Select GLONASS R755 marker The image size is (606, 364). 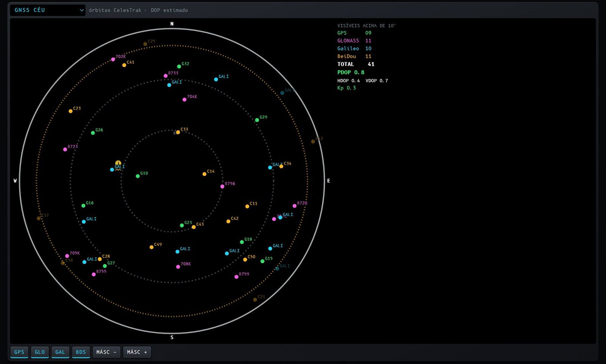94,275
